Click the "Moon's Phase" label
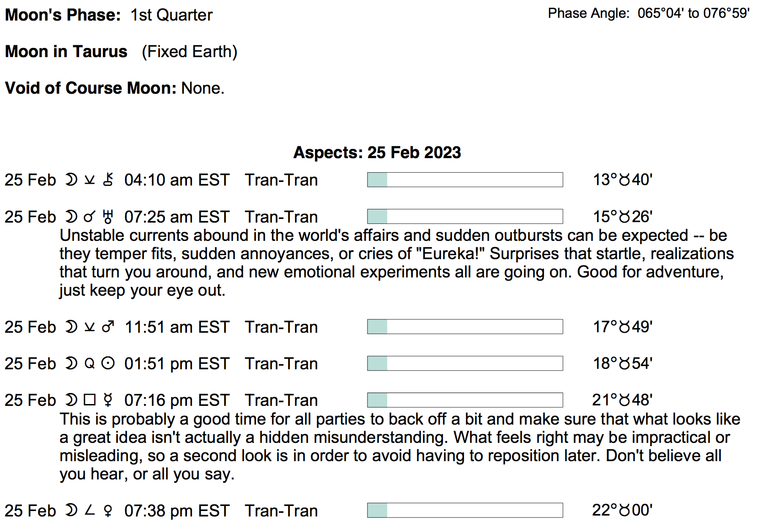The image size is (757, 532). pyautogui.click(x=63, y=15)
